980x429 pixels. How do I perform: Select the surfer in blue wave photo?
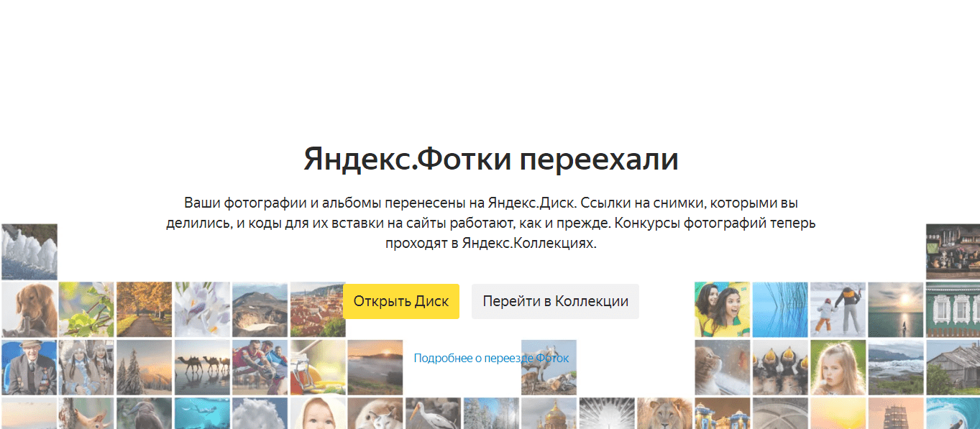[953, 413]
